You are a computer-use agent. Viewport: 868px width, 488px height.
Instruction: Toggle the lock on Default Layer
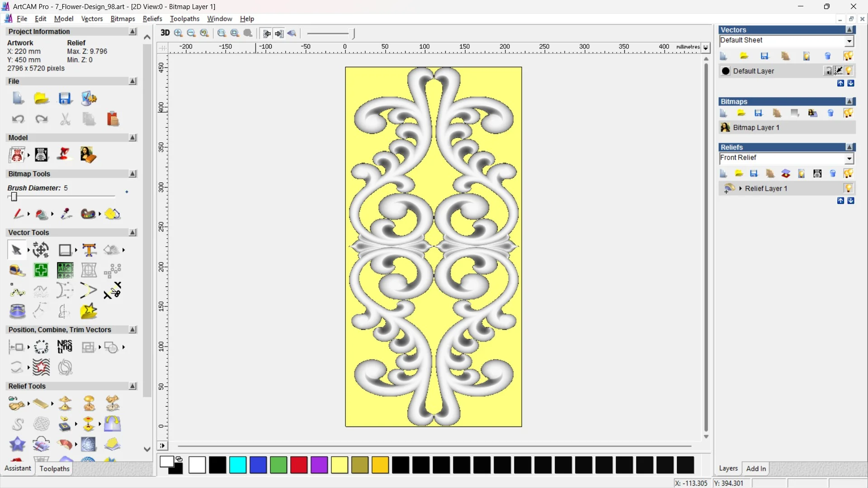tap(828, 70)
